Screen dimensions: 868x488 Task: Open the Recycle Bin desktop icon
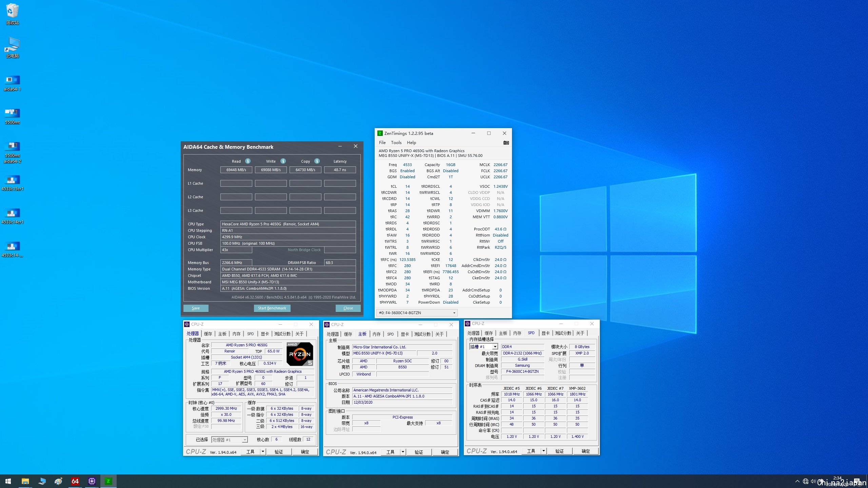click(13, 14)
